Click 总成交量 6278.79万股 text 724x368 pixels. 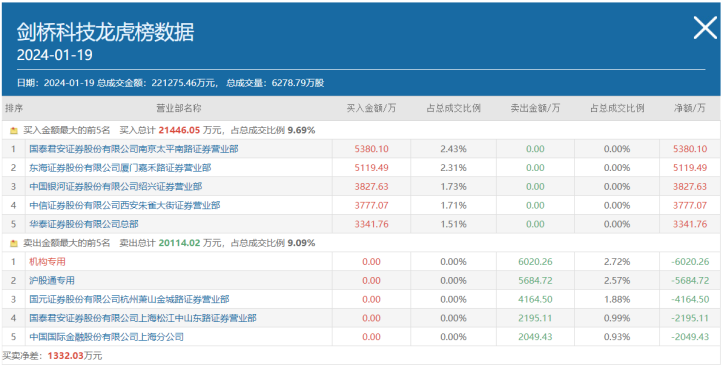pyautogui.click(x=275, y=83)
